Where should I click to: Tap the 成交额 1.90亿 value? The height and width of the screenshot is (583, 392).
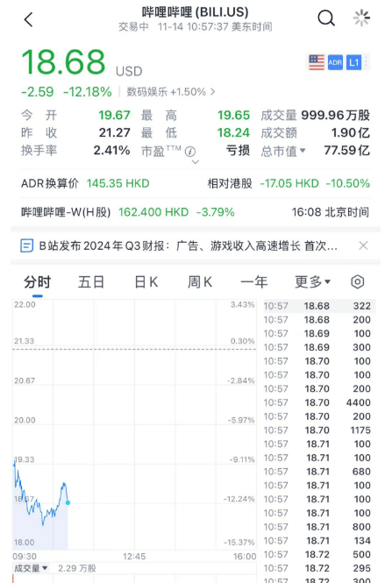pyautogui.click(x=351, y=132)
